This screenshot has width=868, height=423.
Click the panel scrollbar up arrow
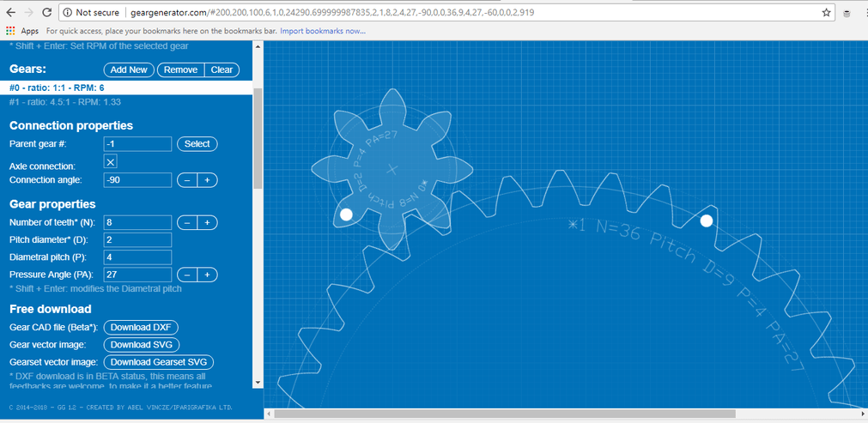point(258,45)
